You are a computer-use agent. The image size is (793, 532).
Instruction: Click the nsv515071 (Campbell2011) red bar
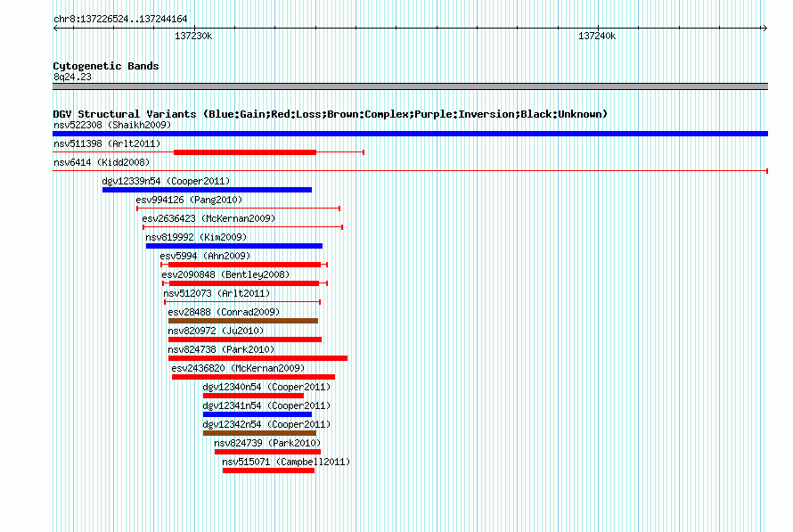coord(268,471)
